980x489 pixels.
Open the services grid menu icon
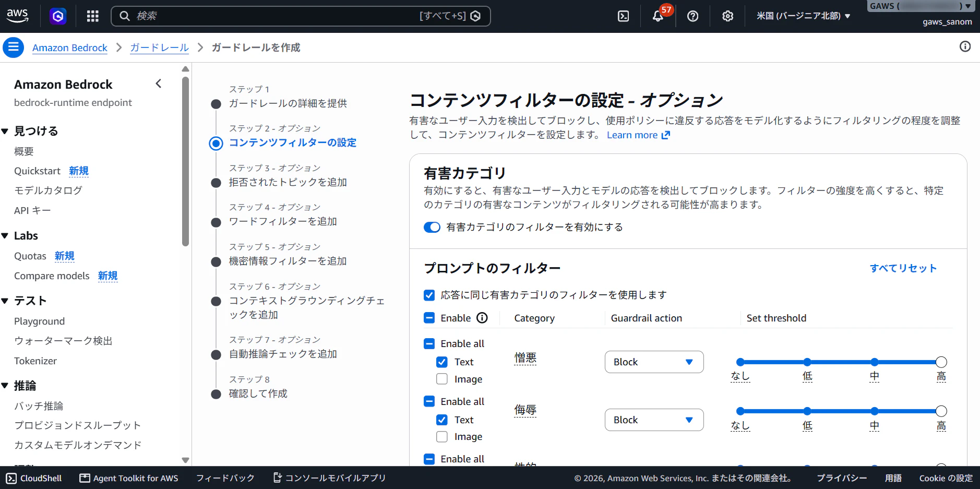tap(93, 16)
